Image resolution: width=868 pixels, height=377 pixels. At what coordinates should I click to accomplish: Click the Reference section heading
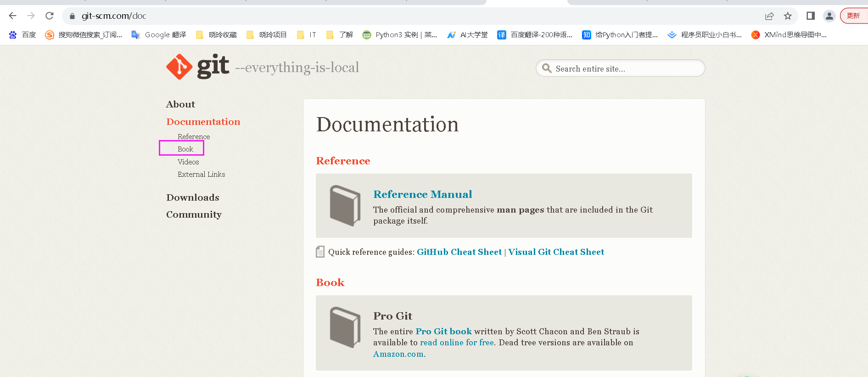tap(343, 161)
